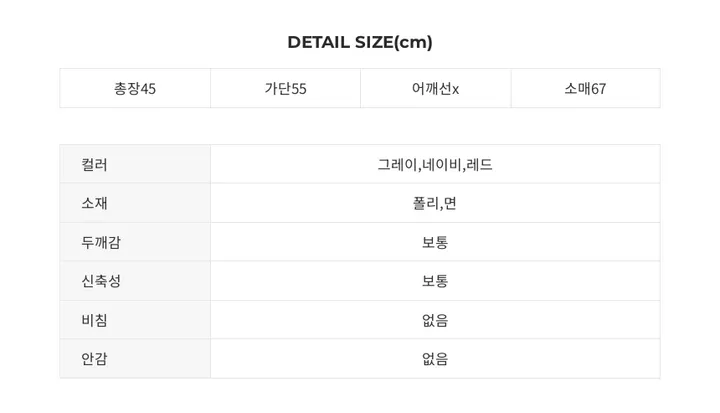Click the 신축성 row label
The height and width of the screenshot is (413, 720).
click(x=101, y=281)
